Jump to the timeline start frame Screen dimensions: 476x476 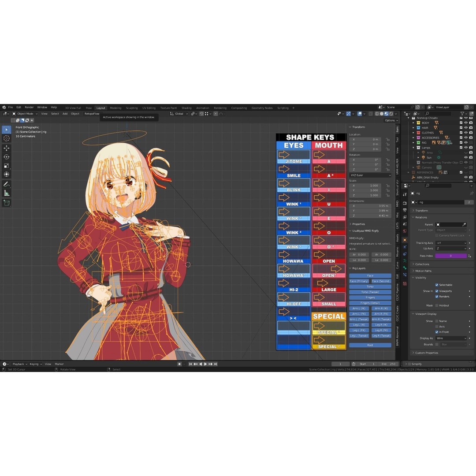(190, 364)
